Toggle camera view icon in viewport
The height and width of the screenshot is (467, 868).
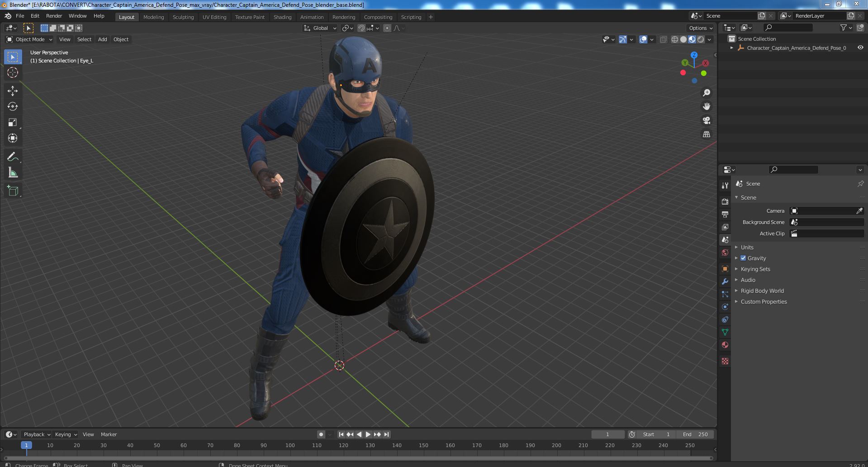[x=706, y=120]
